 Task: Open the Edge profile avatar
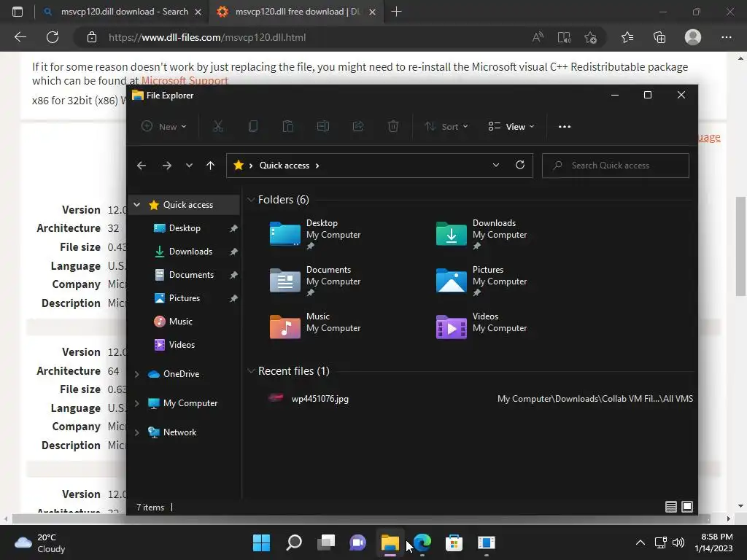pos(693,37)
